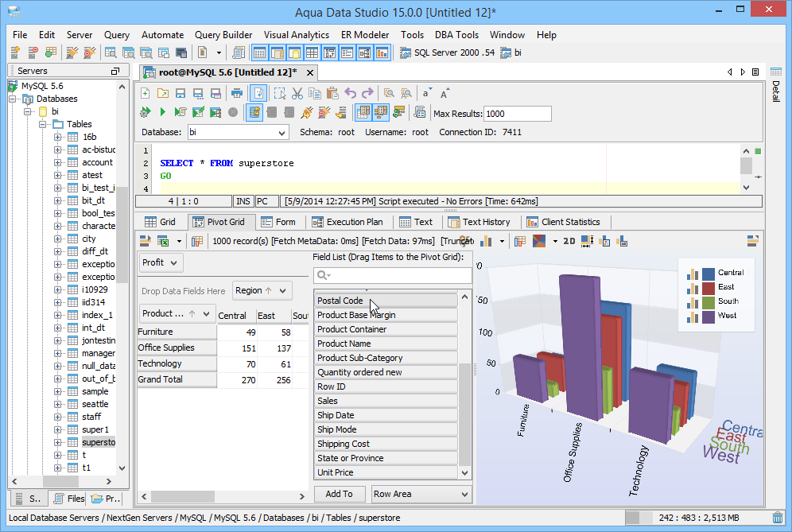Select Product Name in the field list
The height and width of the screenshot is (532, 792).
(x=386, y=344)
